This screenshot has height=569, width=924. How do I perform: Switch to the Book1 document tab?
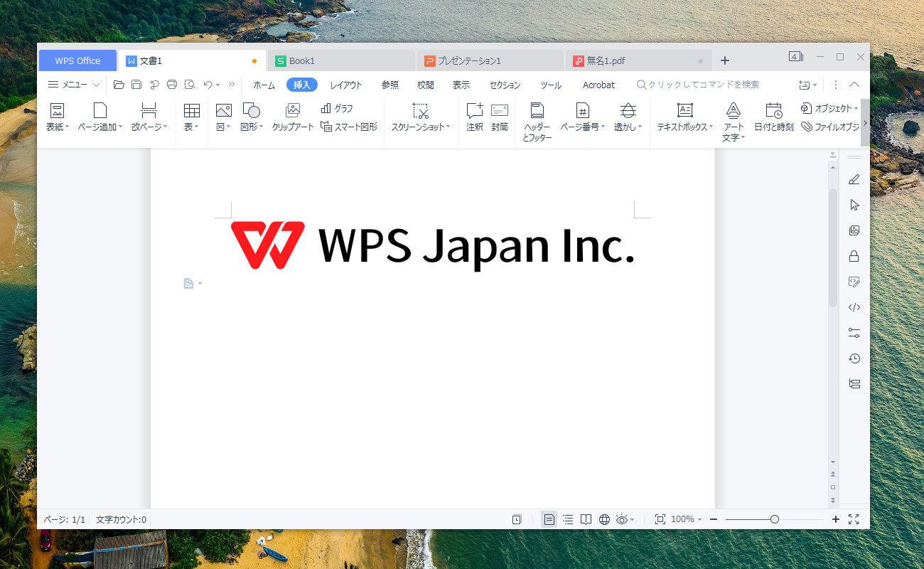[341, 61]
